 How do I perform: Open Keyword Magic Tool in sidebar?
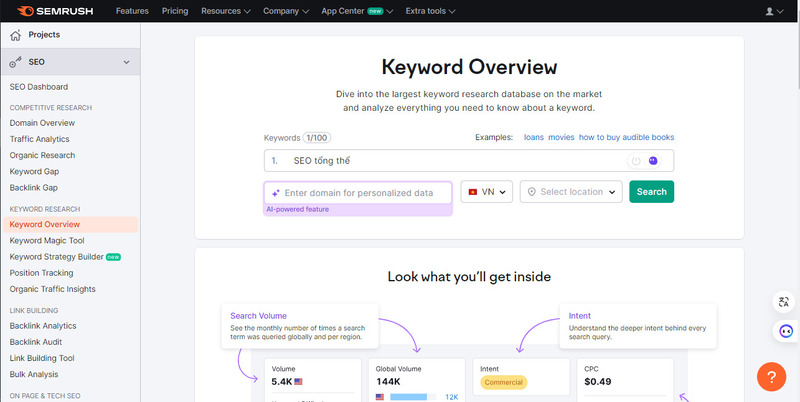point(46,241)
